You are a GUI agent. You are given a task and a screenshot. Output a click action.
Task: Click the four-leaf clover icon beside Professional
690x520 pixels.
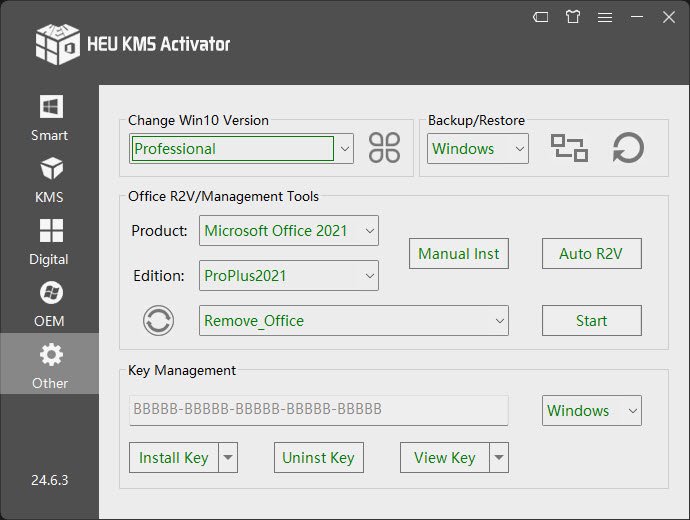coord(384,148)
